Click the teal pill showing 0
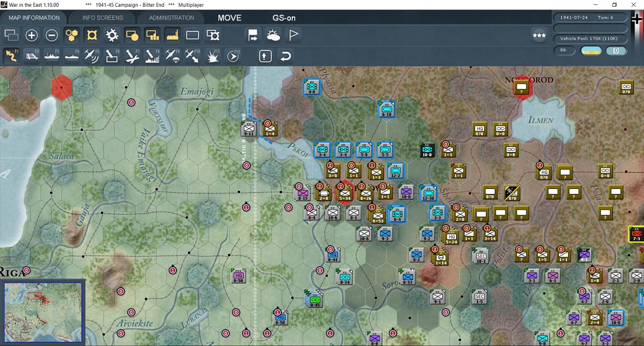This screenshot has width=644, height=346. coord(615,50)
